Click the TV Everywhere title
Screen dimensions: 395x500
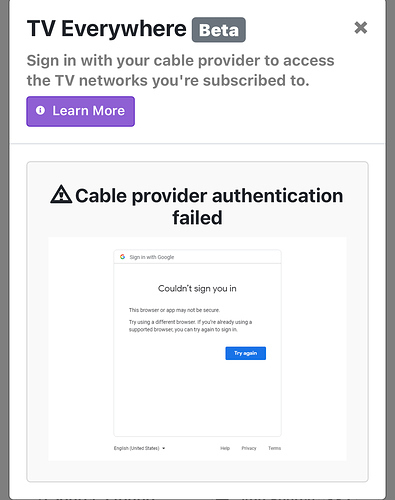107,29
